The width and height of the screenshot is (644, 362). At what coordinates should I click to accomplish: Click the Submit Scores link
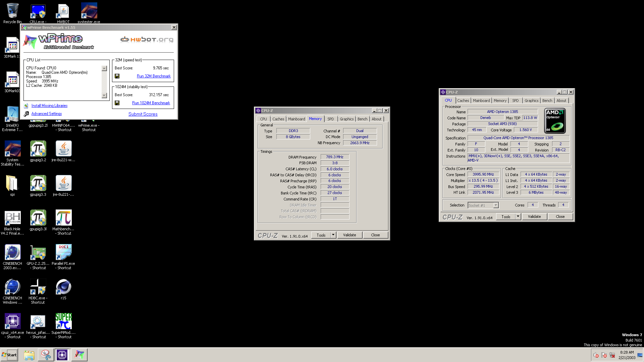pos(143,114)
